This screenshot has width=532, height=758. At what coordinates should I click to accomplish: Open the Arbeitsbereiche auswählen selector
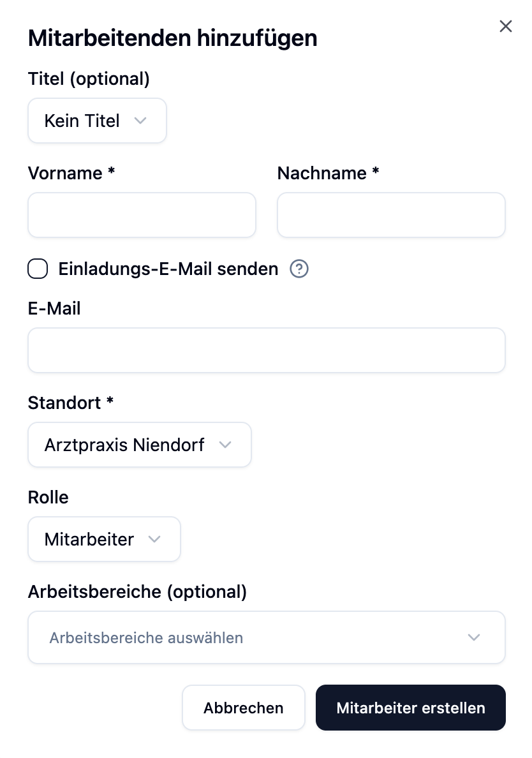pos(266,637)
